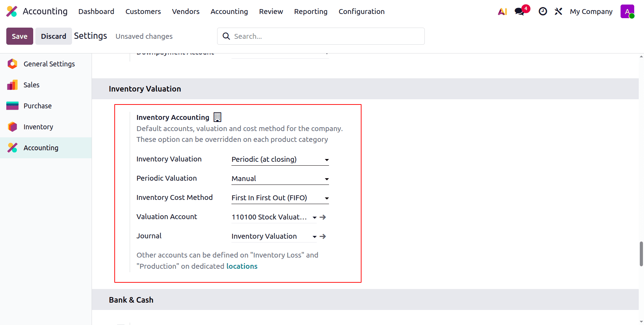644x325 pixels.
Task: Click the Inventory sidebar icon
Action: click(12, 127)
